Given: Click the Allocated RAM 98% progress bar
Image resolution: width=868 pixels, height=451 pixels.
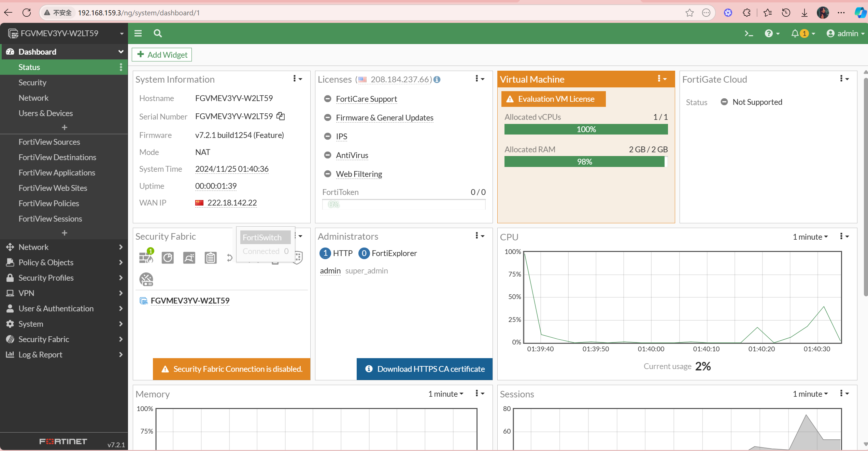Looking at the screenshot, I should pos(585,162).
